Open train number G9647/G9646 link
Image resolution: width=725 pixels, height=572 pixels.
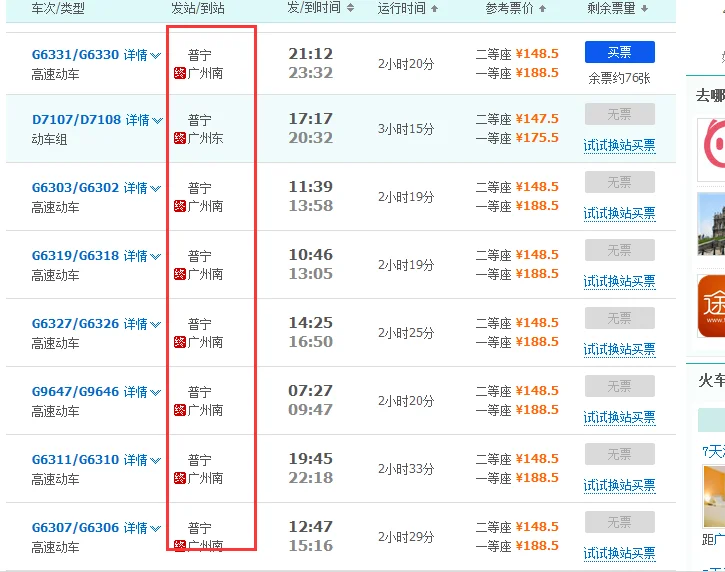pyautogui.click(x=75, y=391)
